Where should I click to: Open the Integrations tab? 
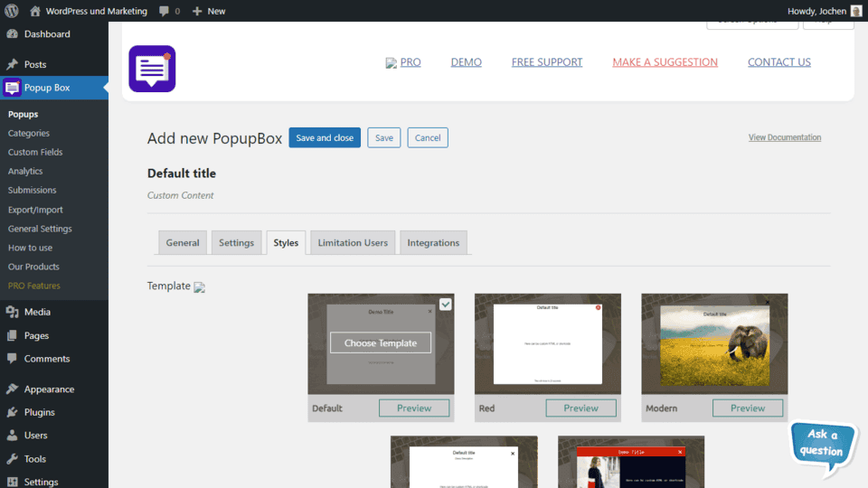click(433, 243)
